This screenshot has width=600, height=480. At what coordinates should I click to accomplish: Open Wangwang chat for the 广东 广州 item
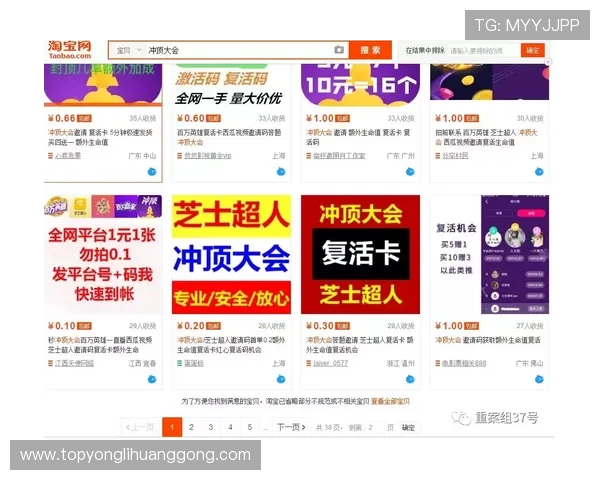tap(410, 171)
